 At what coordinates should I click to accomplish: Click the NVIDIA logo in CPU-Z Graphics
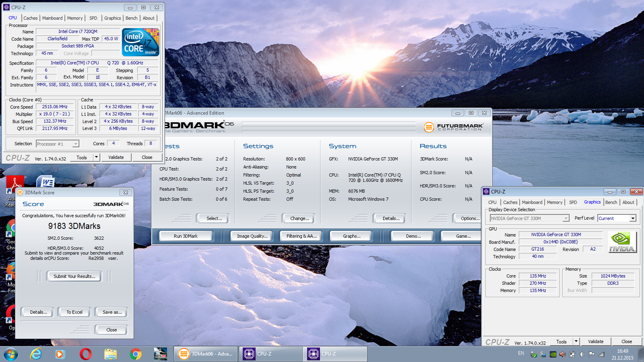622,242
